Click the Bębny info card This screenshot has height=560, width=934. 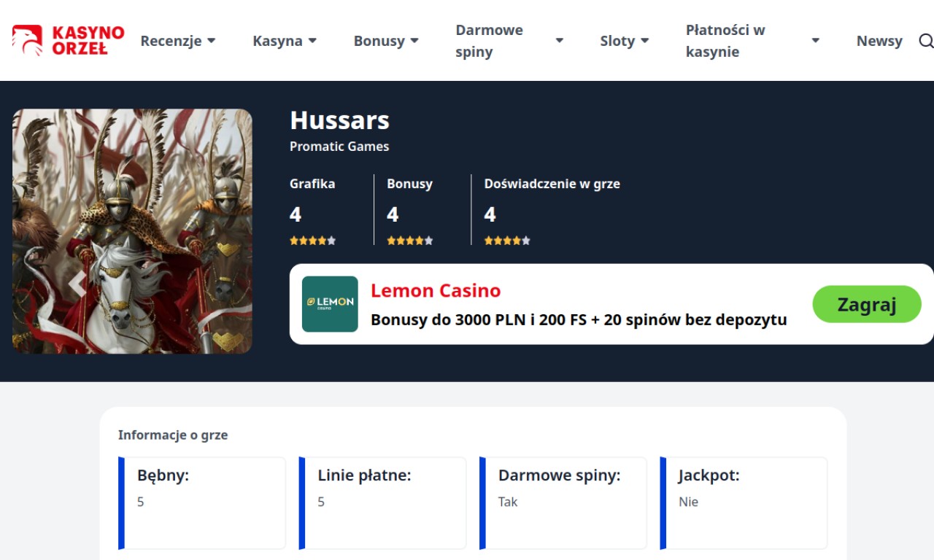coord(202,503)
